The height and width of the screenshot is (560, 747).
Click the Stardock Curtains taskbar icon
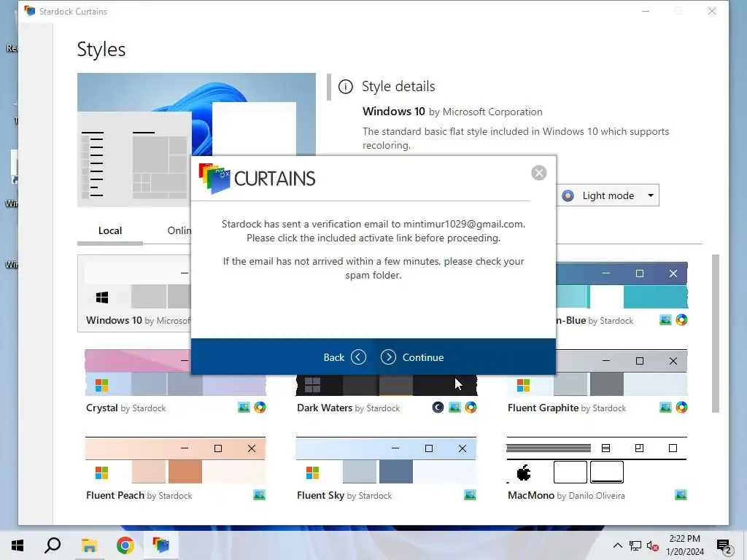(x=160, y=545)
